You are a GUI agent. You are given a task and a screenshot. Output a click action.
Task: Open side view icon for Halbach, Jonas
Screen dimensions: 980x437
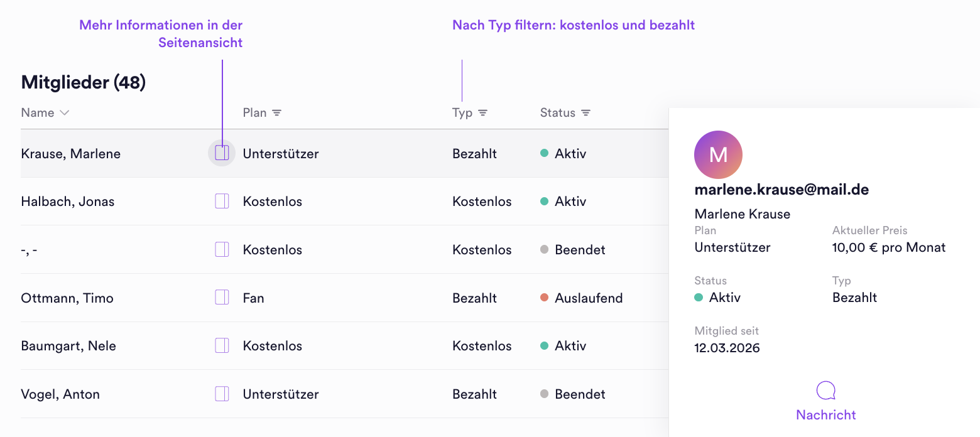222,201
